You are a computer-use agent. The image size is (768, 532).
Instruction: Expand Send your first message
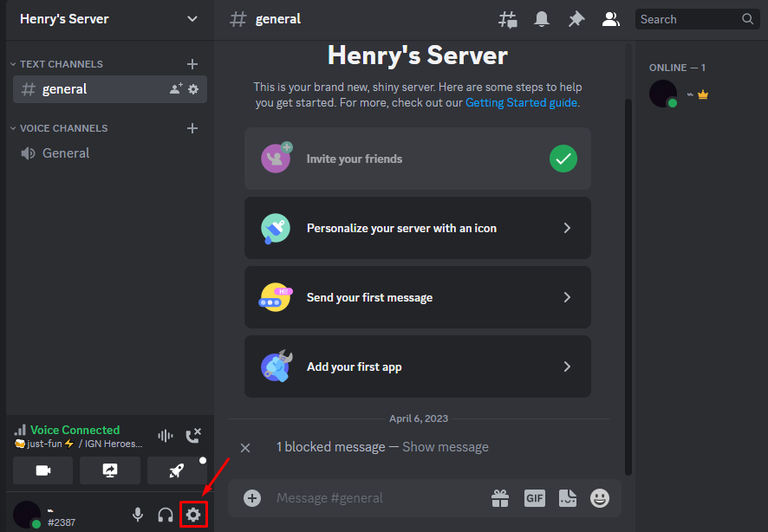(417, 297)
